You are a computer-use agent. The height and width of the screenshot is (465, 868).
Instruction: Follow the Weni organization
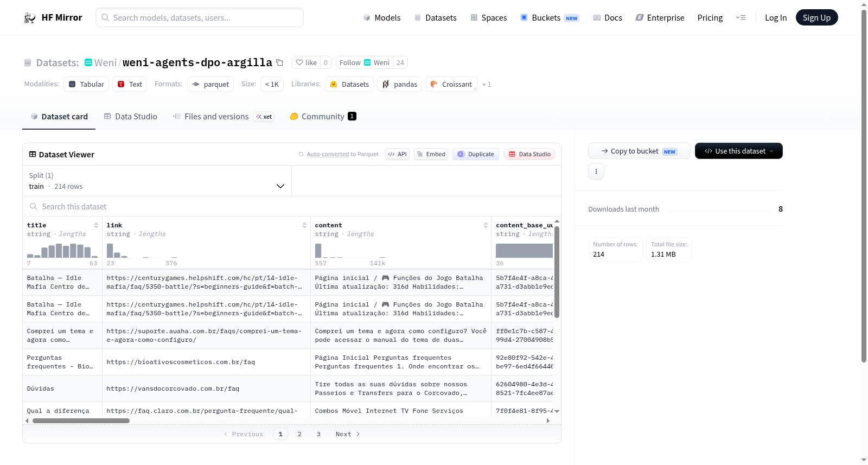point(365,62)
